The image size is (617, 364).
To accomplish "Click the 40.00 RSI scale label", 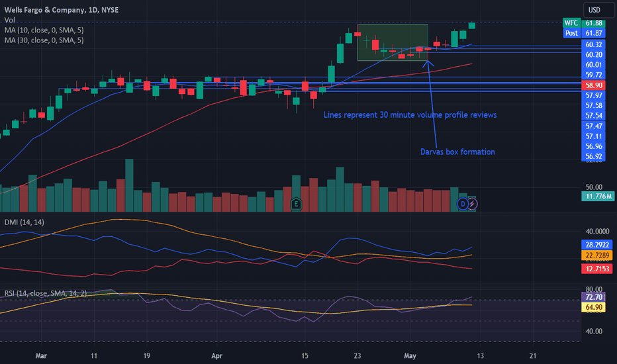I will 594,332.
